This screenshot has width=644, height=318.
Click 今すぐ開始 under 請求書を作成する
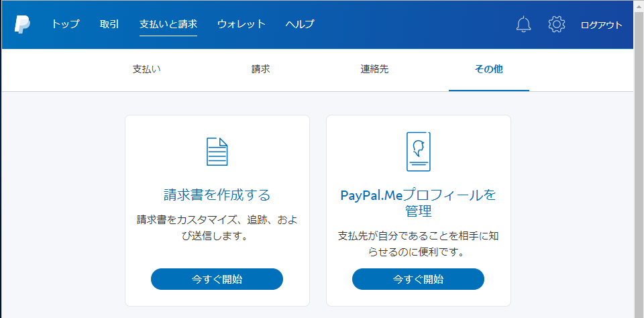(217, 280)
